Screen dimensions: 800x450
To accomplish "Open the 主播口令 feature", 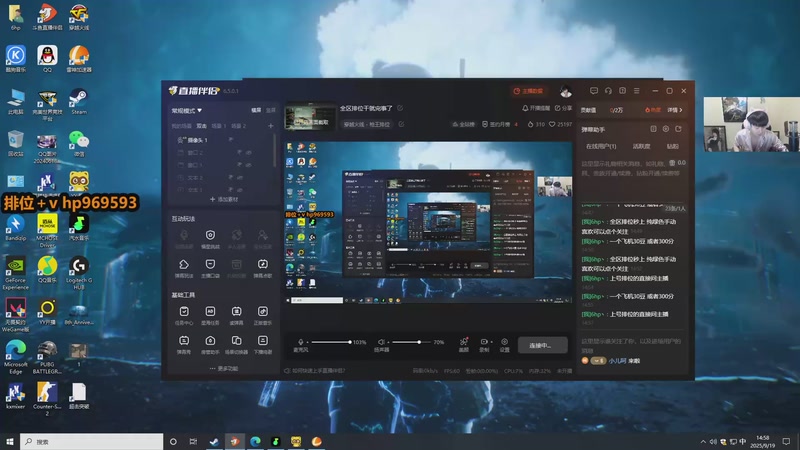I will coord(210,268).
